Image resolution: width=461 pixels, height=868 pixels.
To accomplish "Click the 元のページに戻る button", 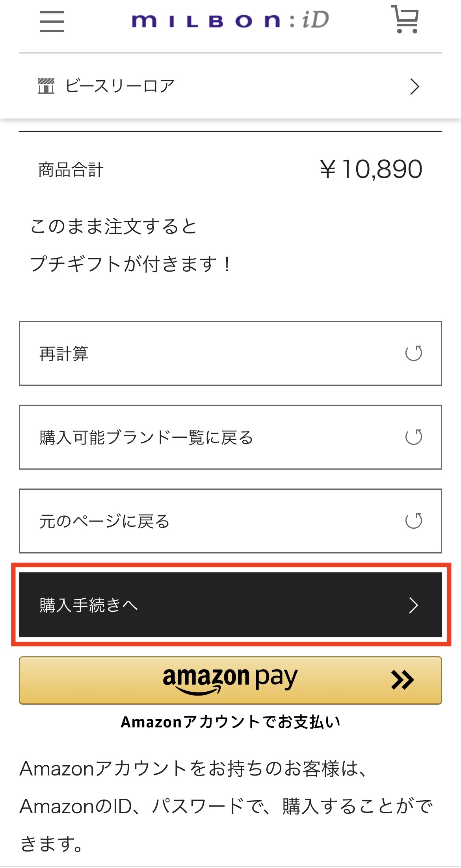I will [230, 521].
